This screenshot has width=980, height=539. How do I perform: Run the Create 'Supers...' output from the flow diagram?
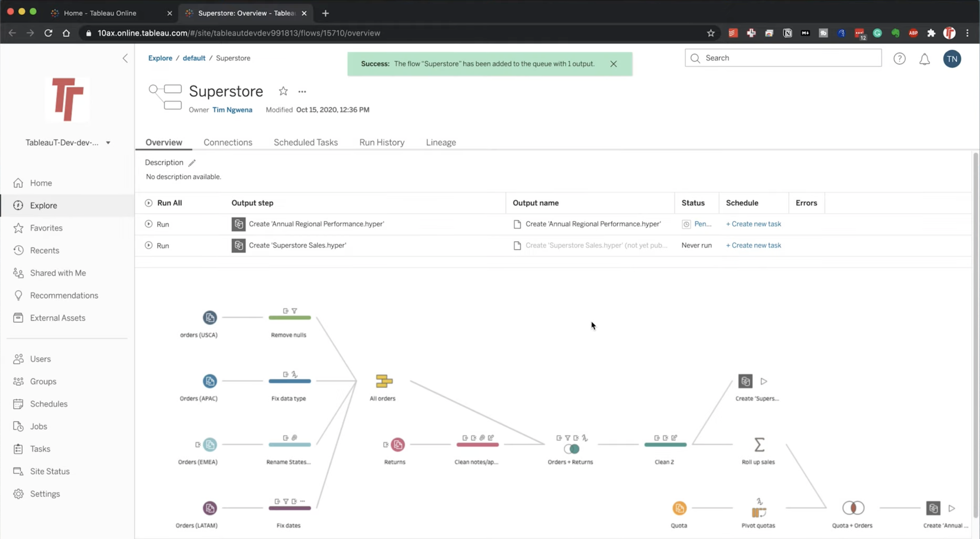coord(764,381)
